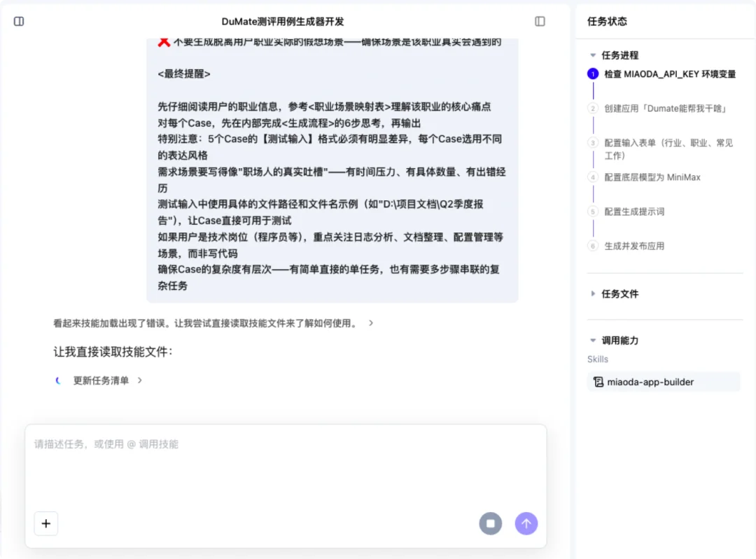Collapse the 任务进程 section

point(593,55)
